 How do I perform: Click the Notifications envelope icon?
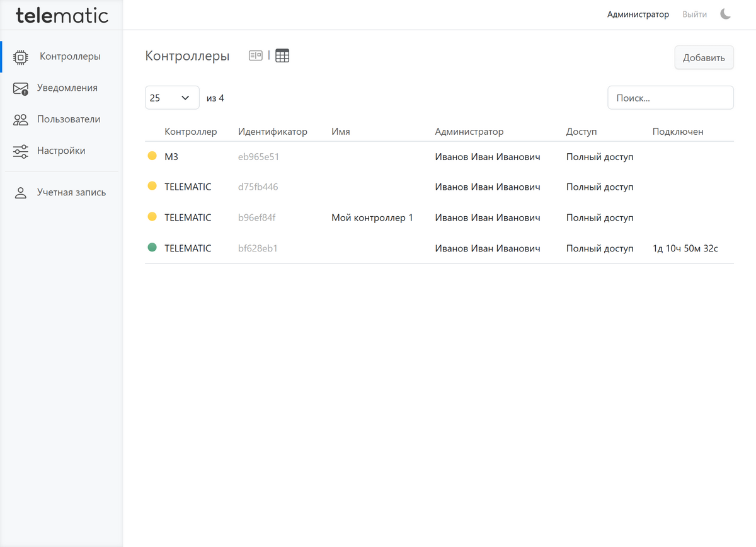pyautogui.click(x=21, y=89)
